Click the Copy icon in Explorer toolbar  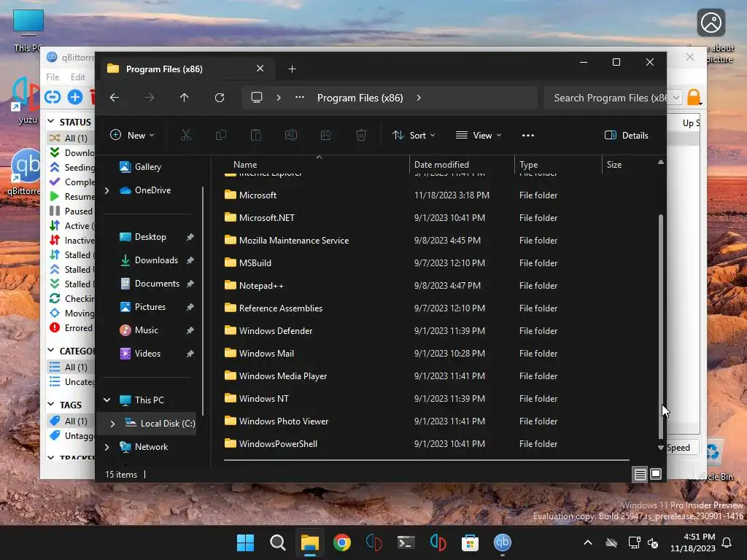pos(220,135)
